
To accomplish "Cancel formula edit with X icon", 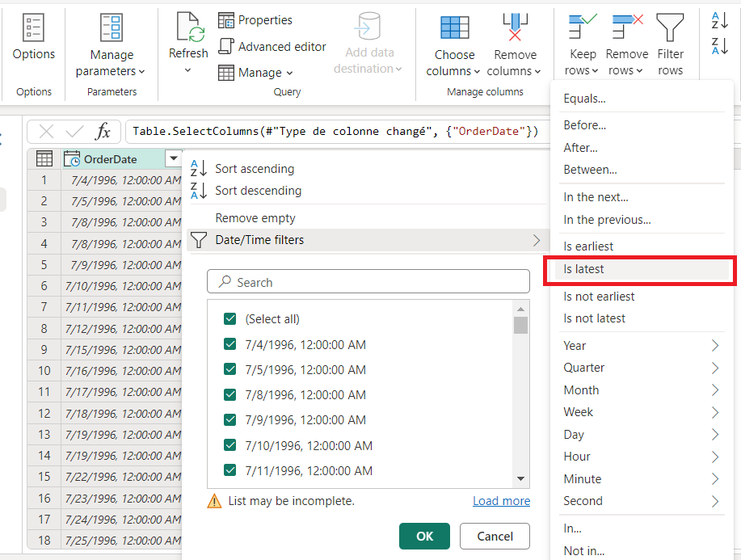I will pyautogui.click(x=46, y=131).
